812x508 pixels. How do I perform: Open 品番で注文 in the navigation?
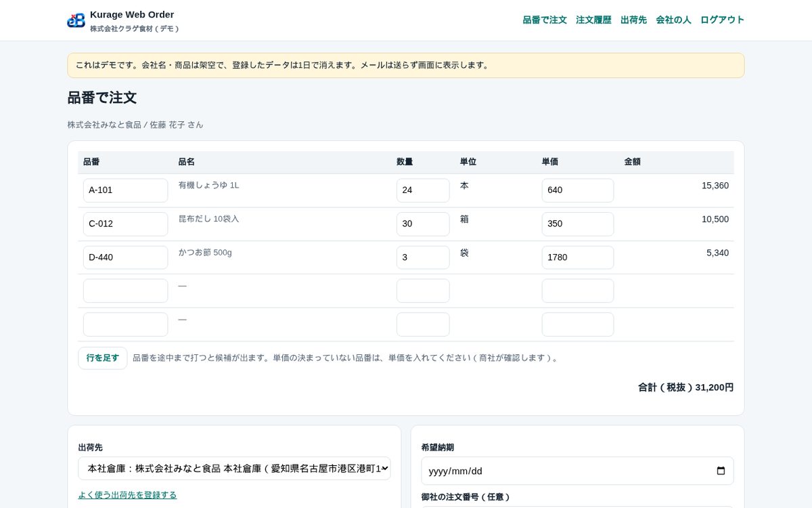pyautogui.click(x=545, y=20)
